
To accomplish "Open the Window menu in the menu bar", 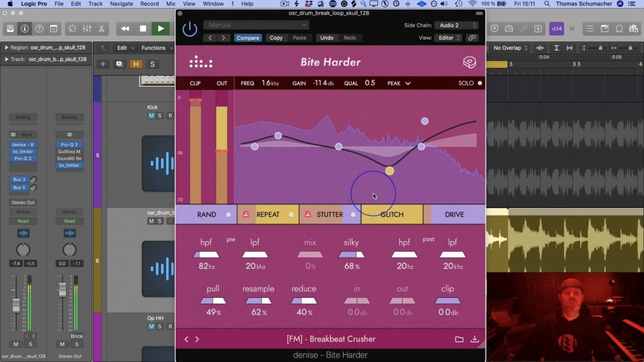I will [x=214, y=4].
